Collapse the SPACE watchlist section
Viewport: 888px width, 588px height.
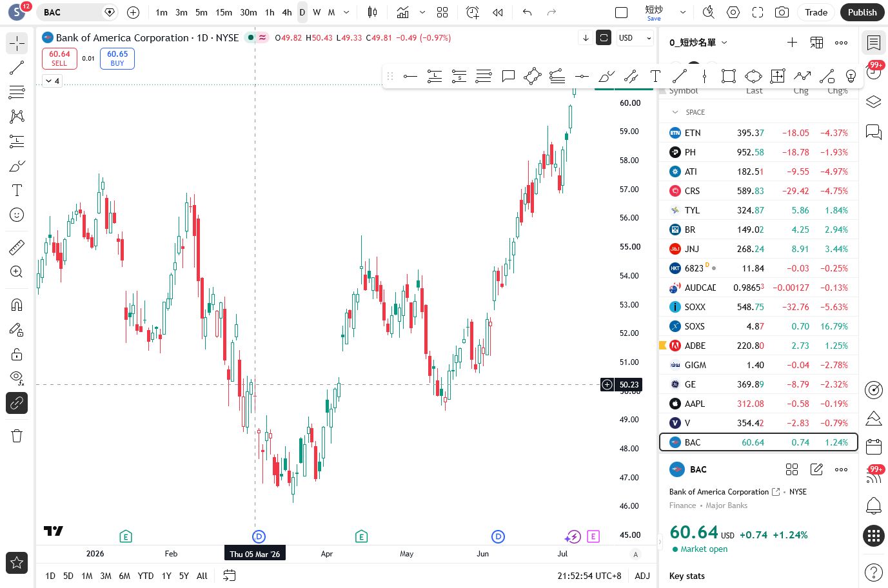(675, 112)
